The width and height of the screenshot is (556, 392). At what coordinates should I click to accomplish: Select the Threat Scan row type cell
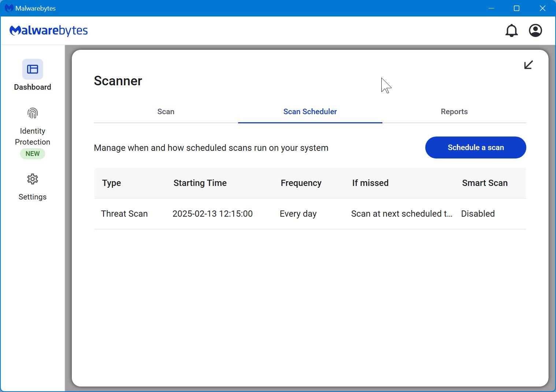(x=125, y=214)
